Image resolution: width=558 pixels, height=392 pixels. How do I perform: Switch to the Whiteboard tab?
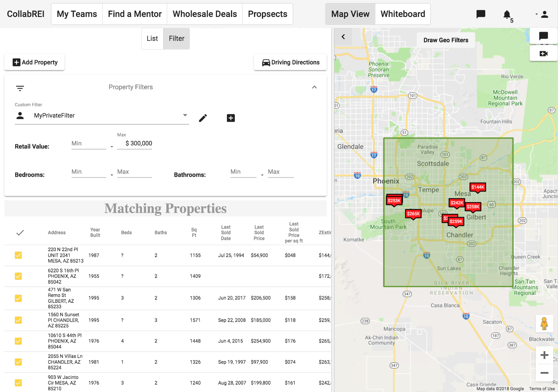tap(402, 14)
